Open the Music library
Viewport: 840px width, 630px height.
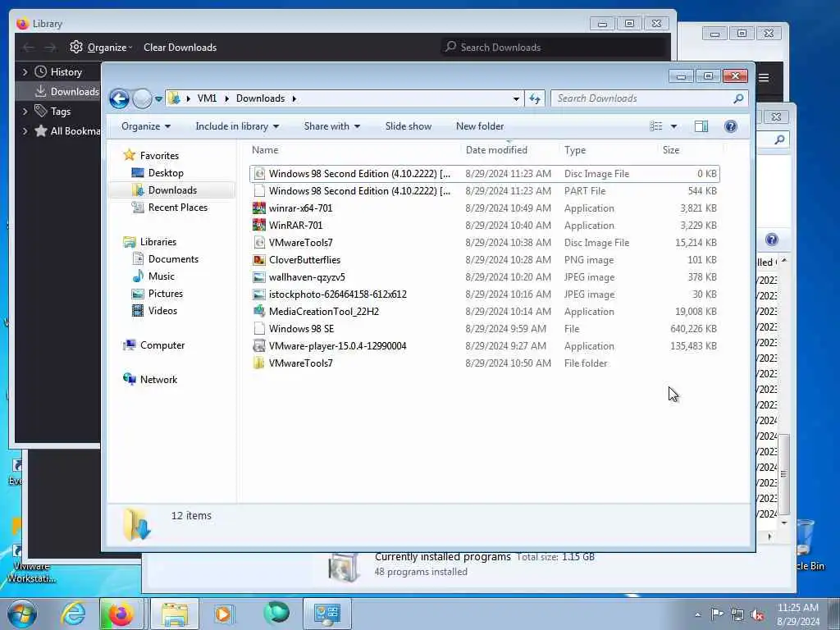click(162, 276)
